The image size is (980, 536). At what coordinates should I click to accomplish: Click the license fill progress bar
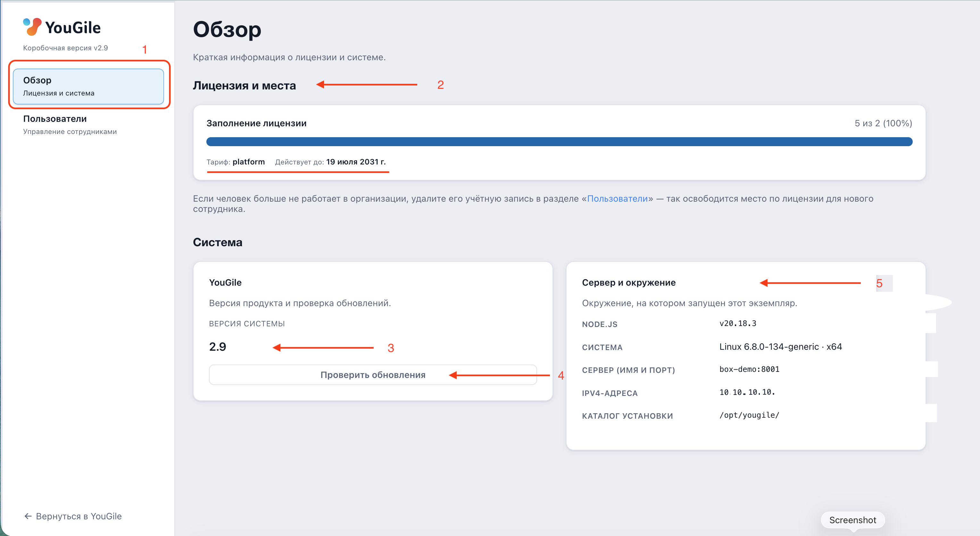pyautogui.click(x=559, y=142)
